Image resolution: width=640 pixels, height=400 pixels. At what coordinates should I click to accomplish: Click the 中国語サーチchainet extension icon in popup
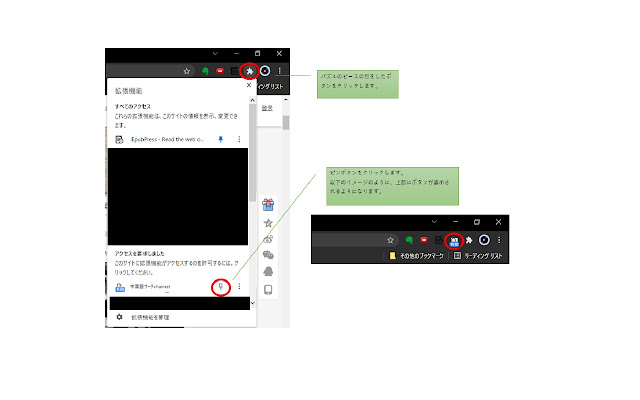coord(120,287)
